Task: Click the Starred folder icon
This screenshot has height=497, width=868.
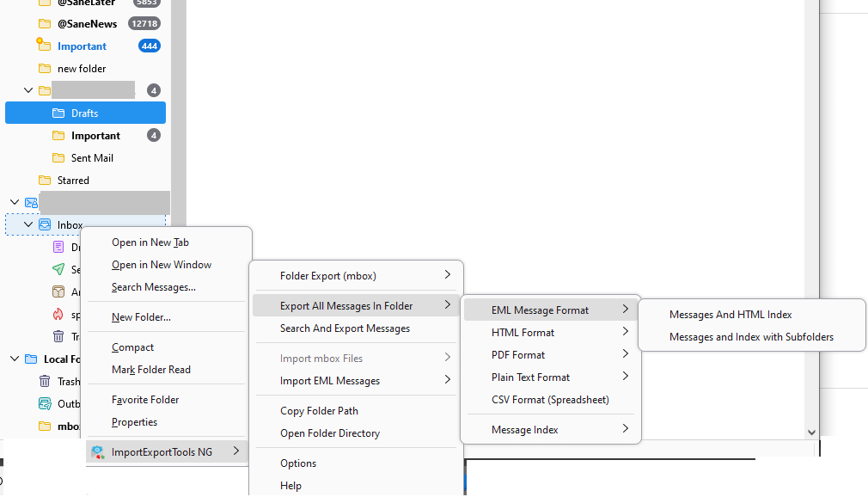Action: coord(45,180)
